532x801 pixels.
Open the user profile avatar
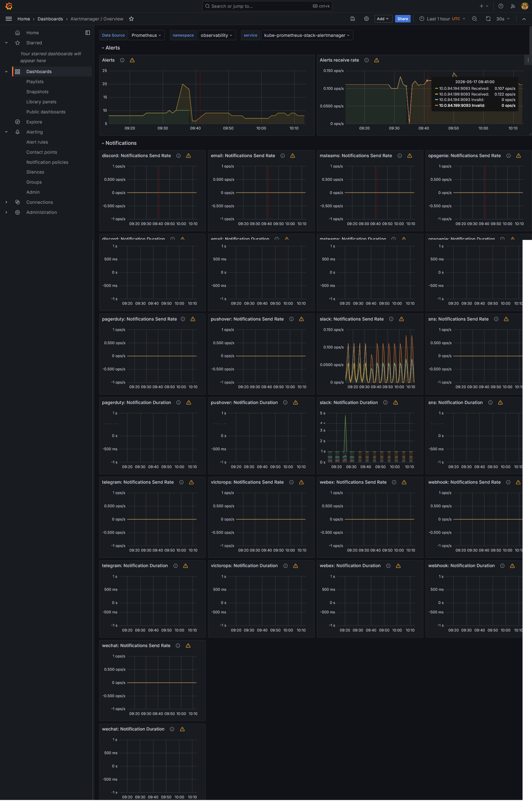click(525, 6)
